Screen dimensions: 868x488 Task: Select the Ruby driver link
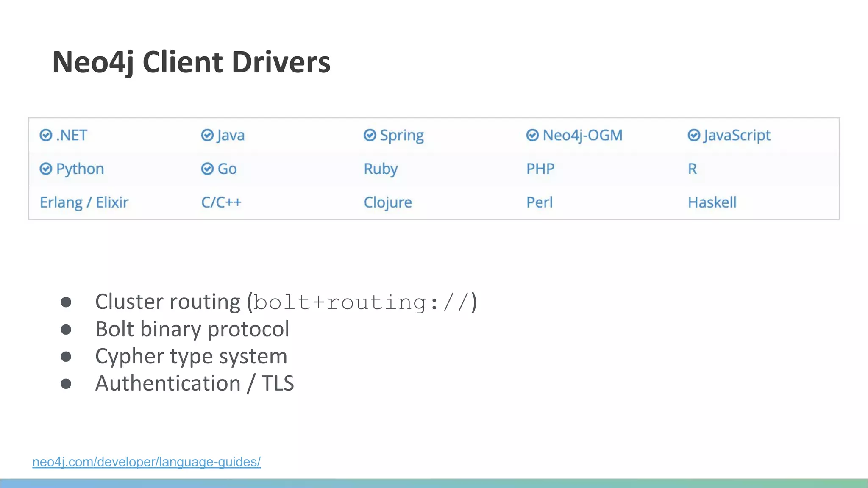click(x=381, y=169)
